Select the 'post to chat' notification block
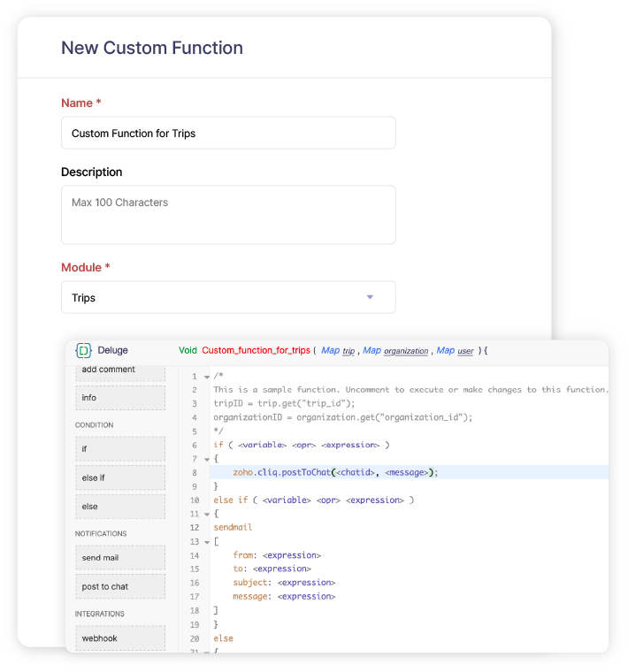The height and width of the screenshot is (672, 628). click(x=120, y=586)
